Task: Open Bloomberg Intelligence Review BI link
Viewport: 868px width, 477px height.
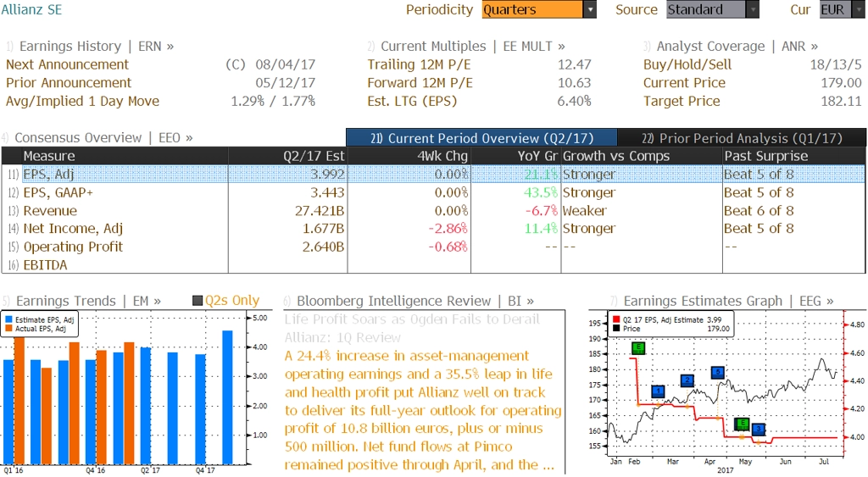Action: (x=415, y=301)
